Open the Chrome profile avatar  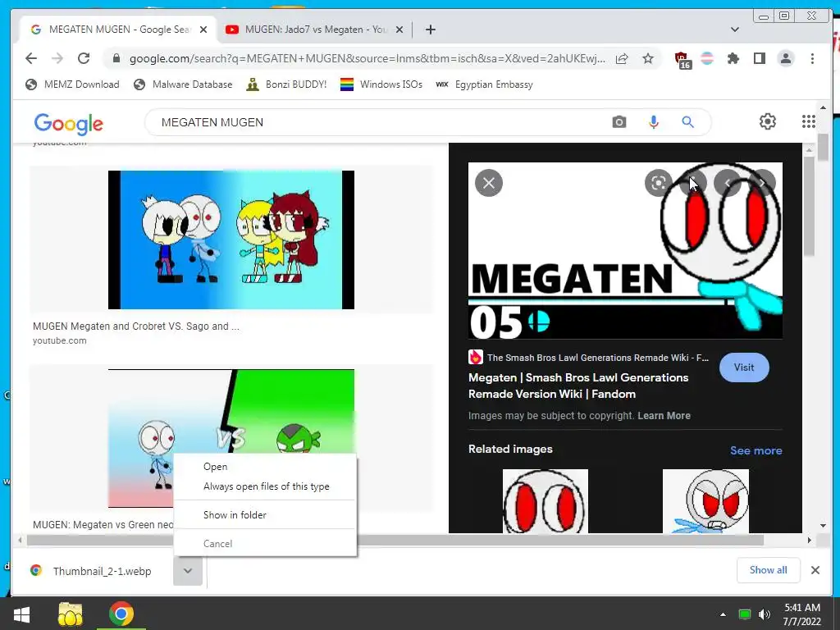tap(786, 58)
